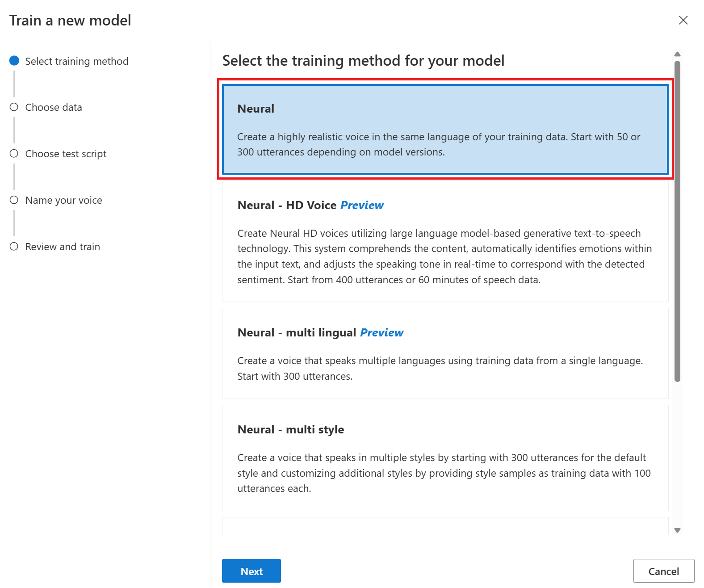704x588 pixels.
Task: Click the Choose test script step circle
Action: [x=14, y=154]
